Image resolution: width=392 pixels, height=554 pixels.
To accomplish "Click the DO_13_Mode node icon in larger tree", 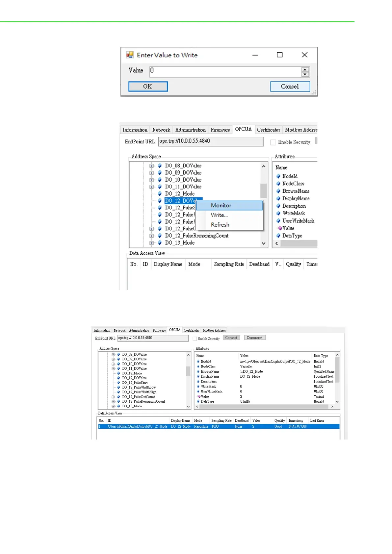I will click(160, 243).
